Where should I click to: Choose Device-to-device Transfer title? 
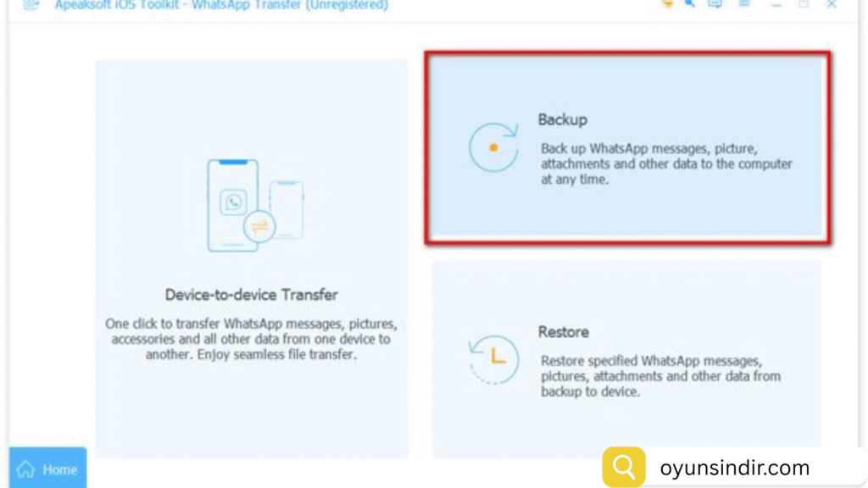(251, 295)
